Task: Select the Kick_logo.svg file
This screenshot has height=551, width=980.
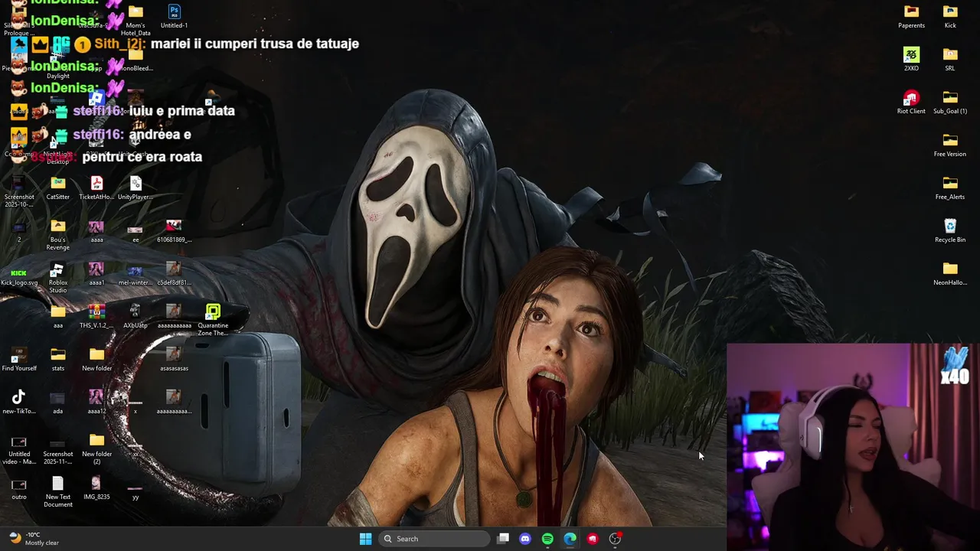Action: (x=19, y=272)
